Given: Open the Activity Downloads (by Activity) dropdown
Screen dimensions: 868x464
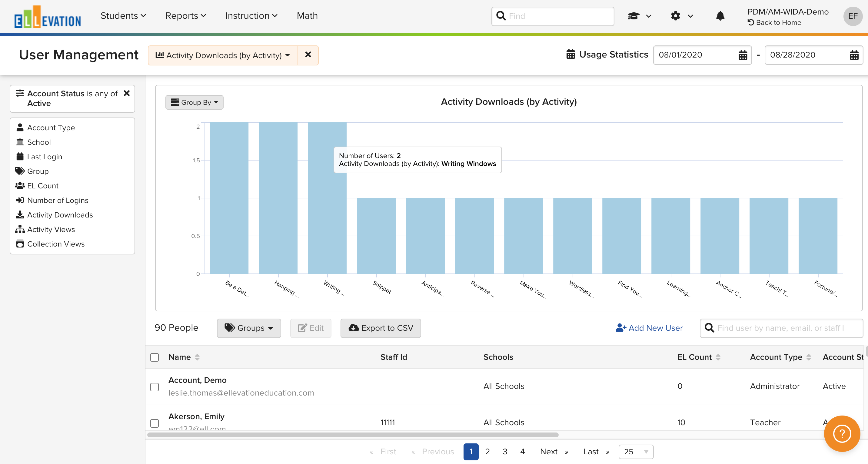Looking at the screenshot, I should pyautogui.click(x=223, y=55).
